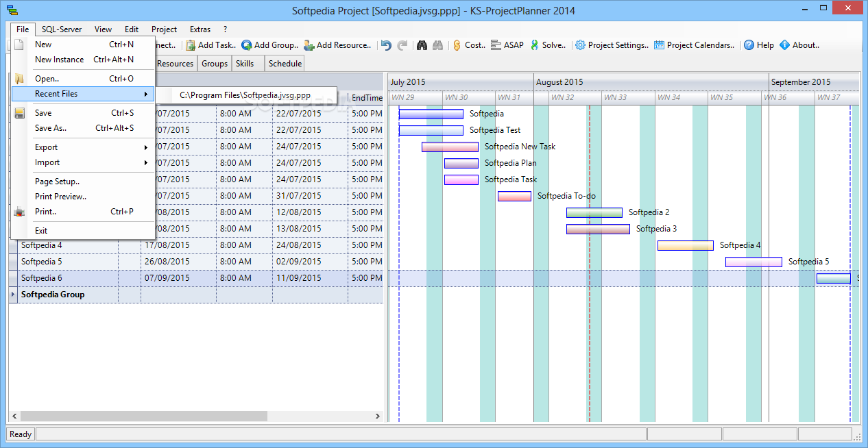Click the Help toolbar button
Image resolution: width=868 pixels, height=448 pixels.
click(x=759, y=45)
